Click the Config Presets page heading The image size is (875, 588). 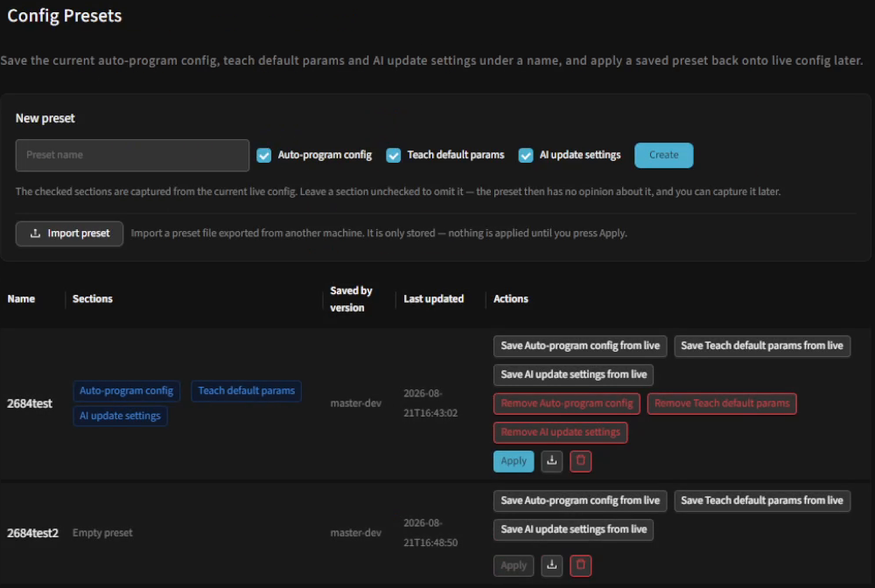tap(64, 16)
